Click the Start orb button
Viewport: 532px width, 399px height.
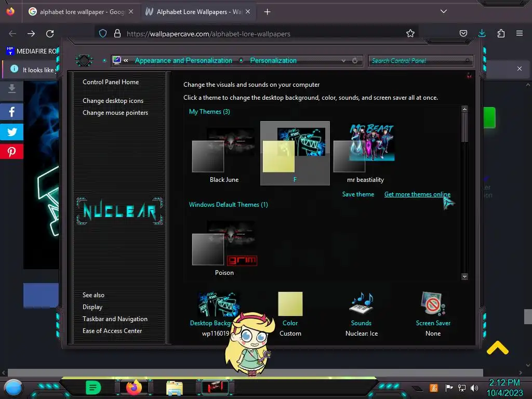(13, 388)
